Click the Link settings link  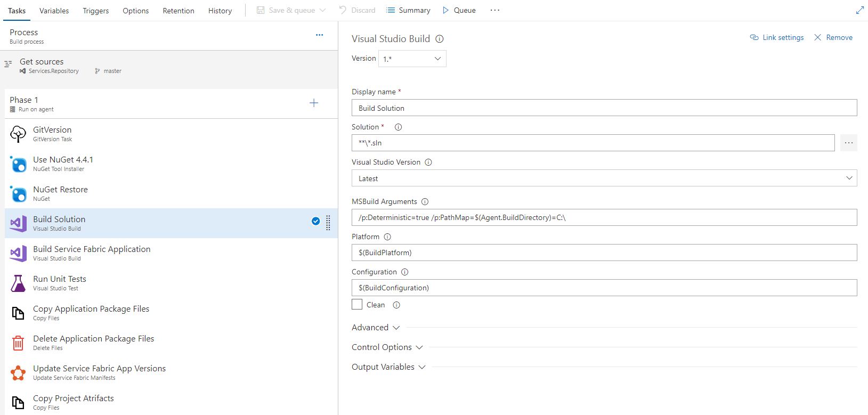pos(777,37)
